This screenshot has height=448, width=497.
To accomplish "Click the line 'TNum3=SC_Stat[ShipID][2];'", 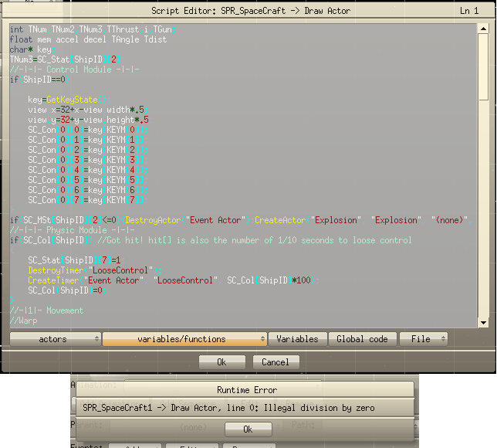I will (x=67, y=59).
